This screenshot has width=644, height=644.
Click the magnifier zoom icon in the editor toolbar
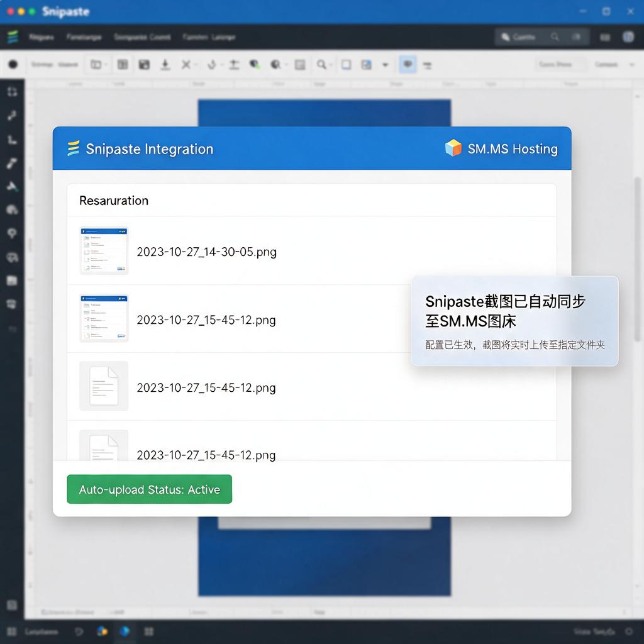tap(321, 65)
